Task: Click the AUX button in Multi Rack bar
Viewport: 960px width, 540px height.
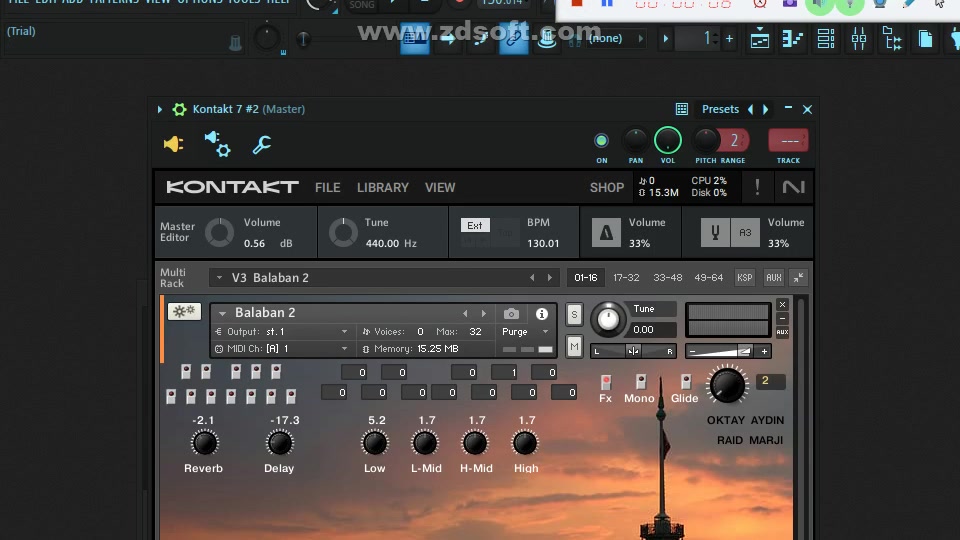Action: pyautogui.click(x=773, y=278)
